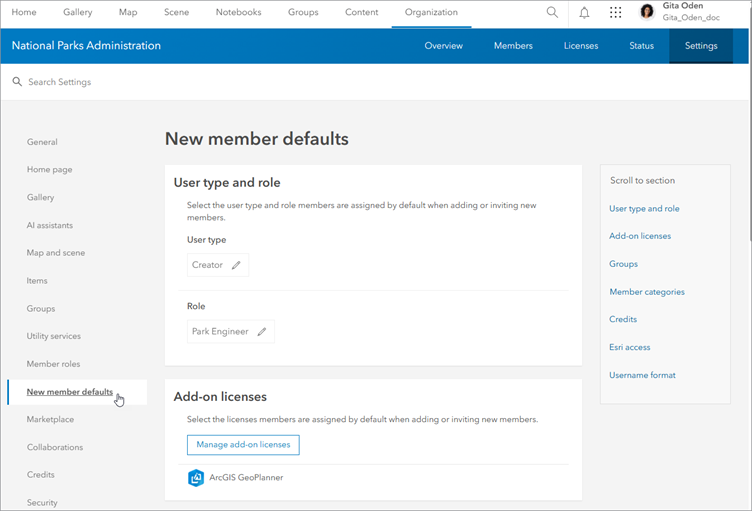Open the Notebooks menu item
752x511 pixels.
[x=238, y=13]
